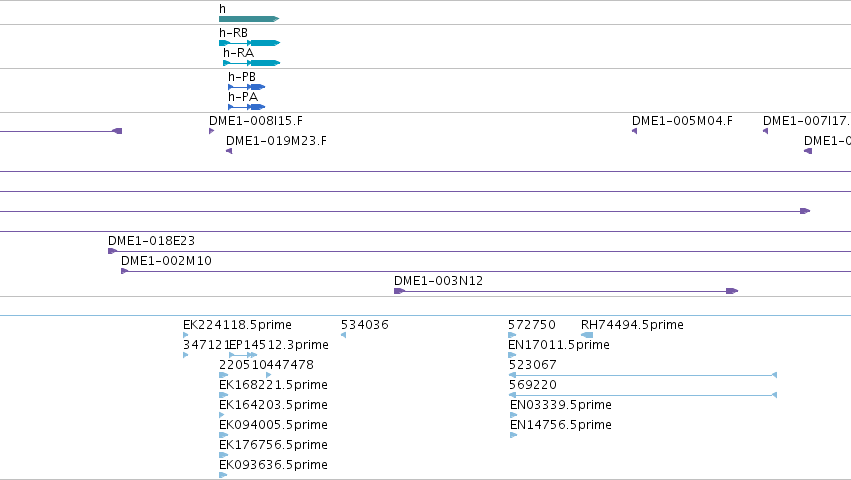This screenshot has height=480, width=851.
Task: Select the DME1-018E23 clone start arrow
Action: (112, 251)
